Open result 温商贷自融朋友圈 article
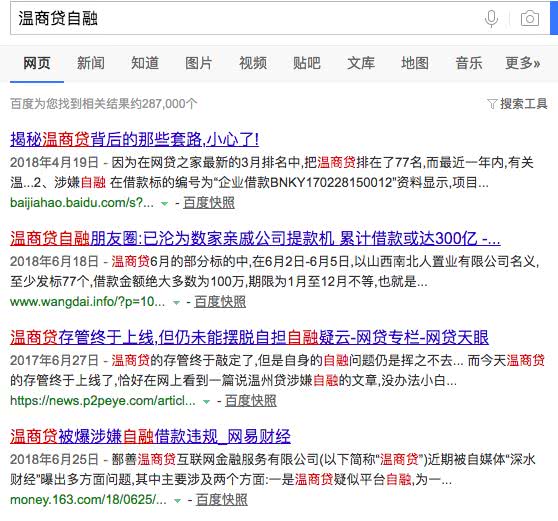The image size is (558, 521). [255, 238]
